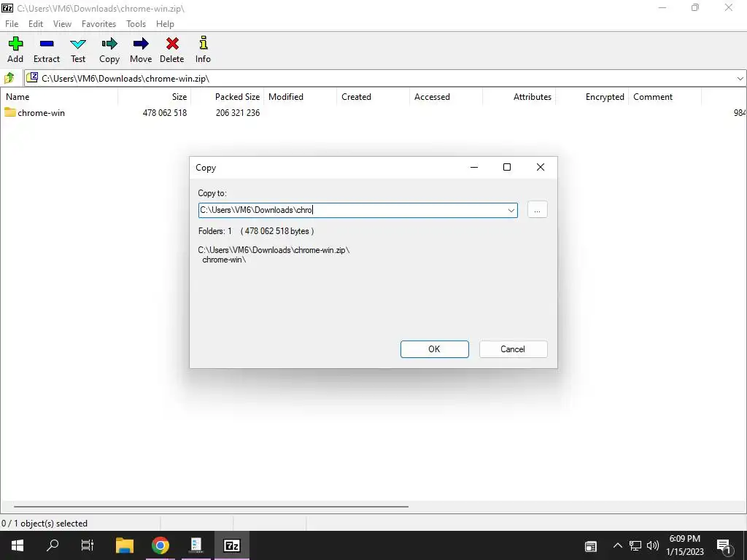The image size is (747, 560).
Task: Click size value 478 062 518
Action: (x=165, y=113)
